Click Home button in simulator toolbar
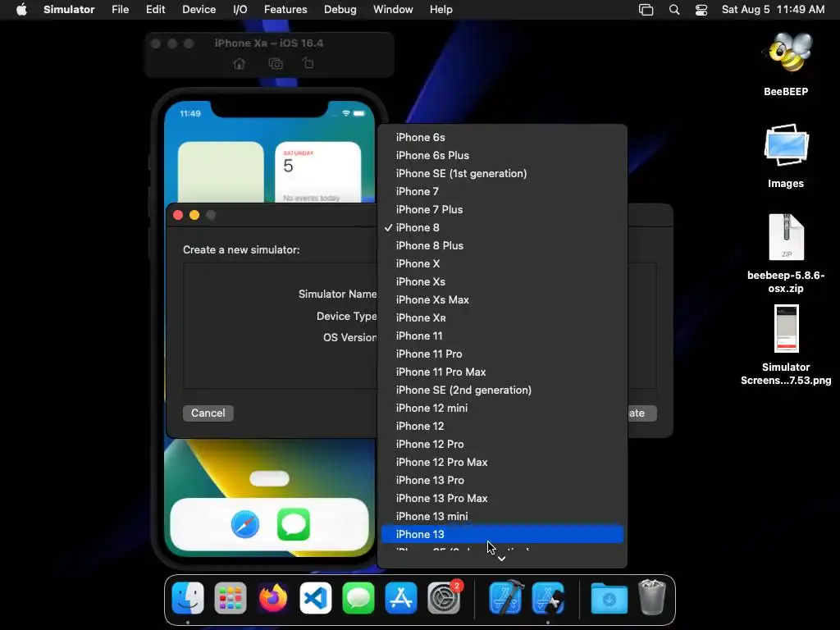The width and height of the screenshot is (840, 630). pos(239,64)
